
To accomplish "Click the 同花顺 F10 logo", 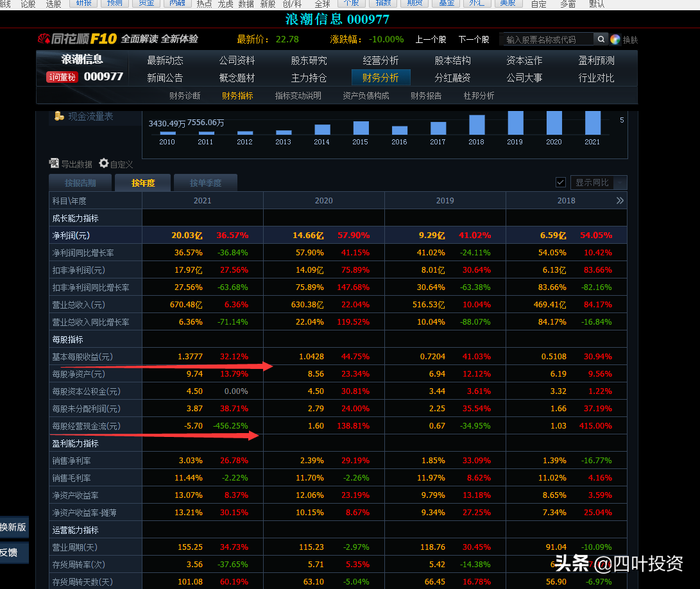I will [x=78, y=39].
